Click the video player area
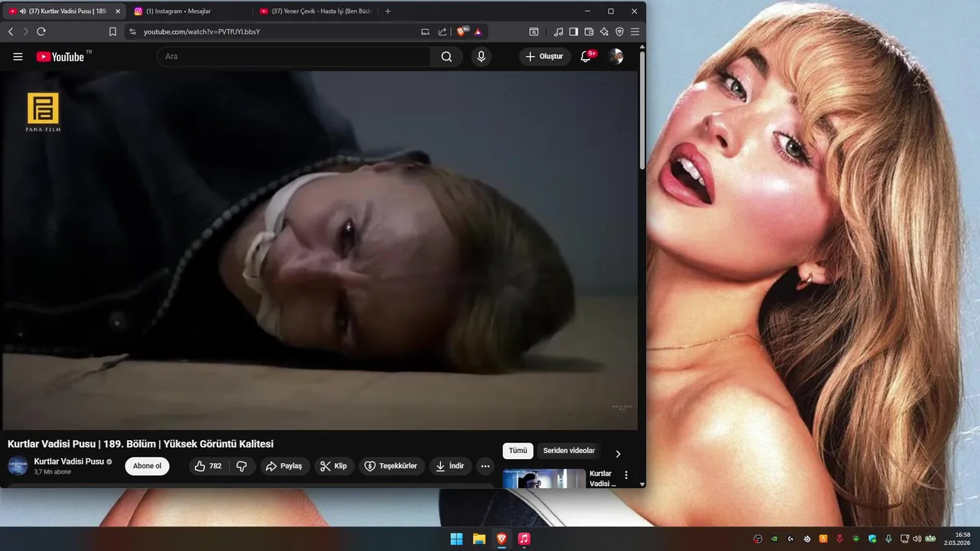The width and height of the screenshot is (980, 551). (318, 250)
